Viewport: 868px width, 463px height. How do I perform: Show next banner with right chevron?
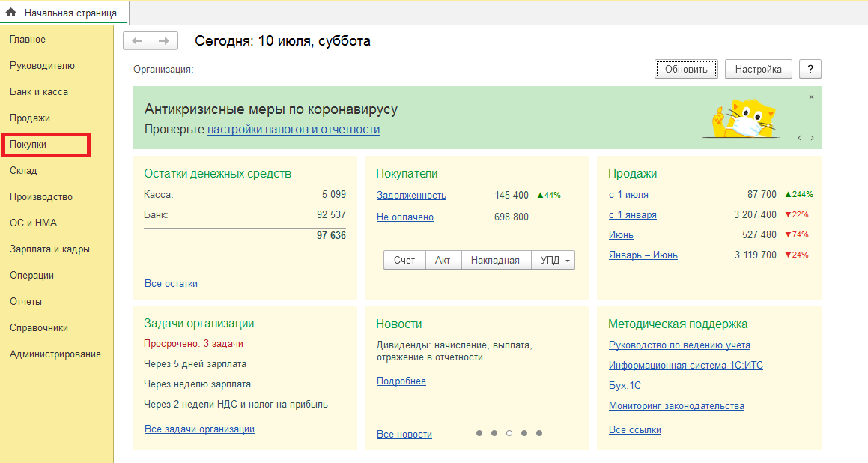812,138
